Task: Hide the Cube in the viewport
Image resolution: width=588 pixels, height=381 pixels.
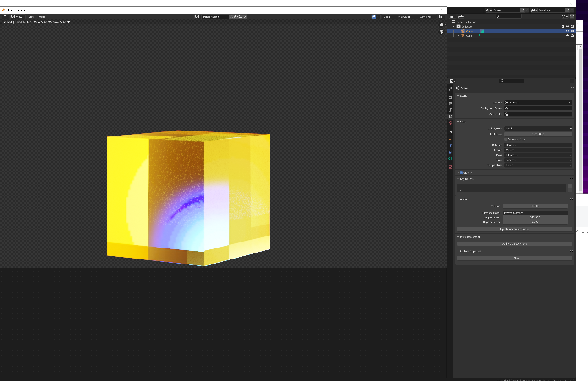Action: point(568,36)
